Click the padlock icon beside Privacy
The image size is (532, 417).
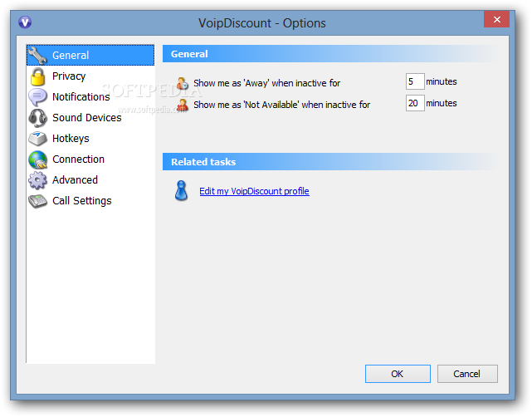point(37,76)
